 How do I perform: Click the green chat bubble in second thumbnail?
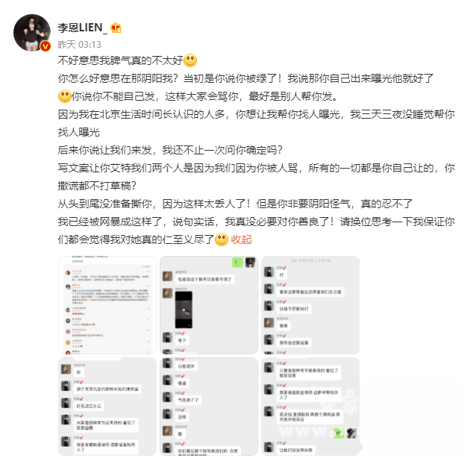tap(237, 263)
